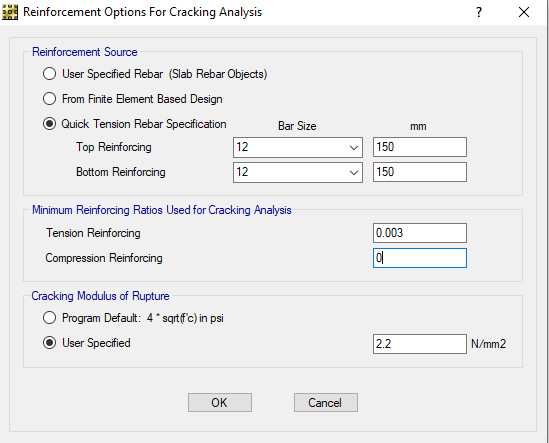549x443 pixels.
Task: Click Top Reinforcing spacing field
Action: [x=420, y=147]
